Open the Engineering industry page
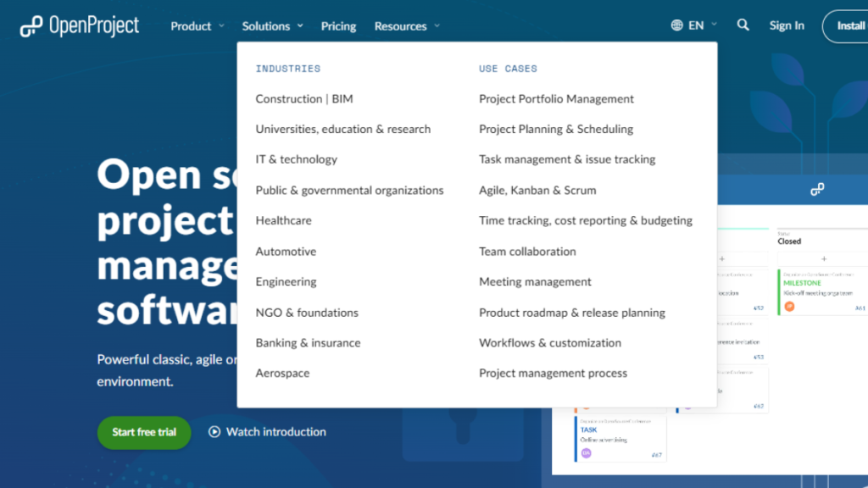The height and width of the screenshot is (488, 868). (286, 281)
